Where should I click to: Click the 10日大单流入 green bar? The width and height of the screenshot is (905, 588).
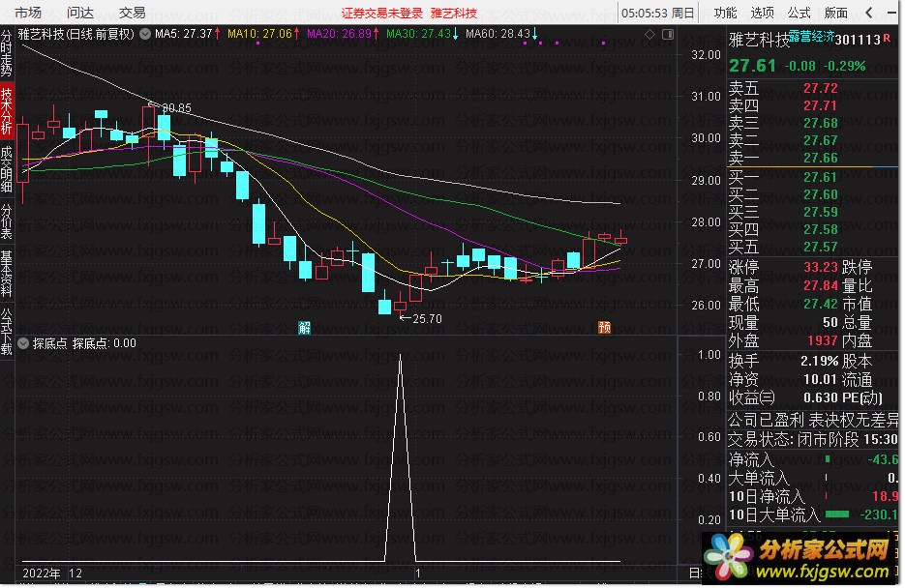pyautogui.click(x=837, y=514)
